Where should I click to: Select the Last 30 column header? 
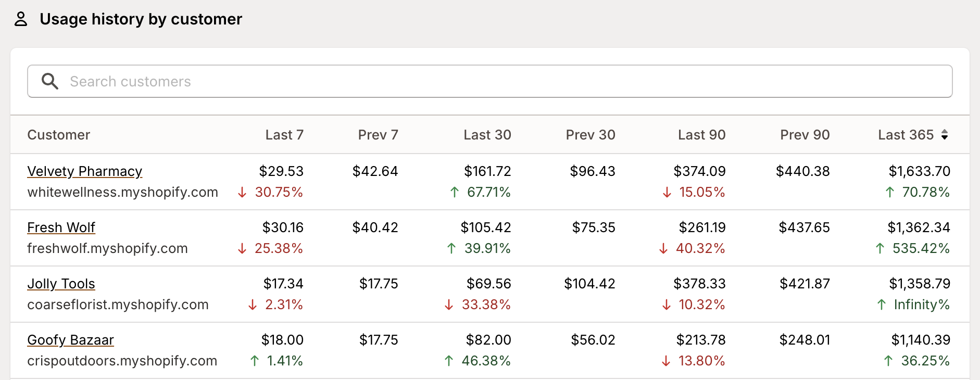pyautogui.click(x=486, y=134)
